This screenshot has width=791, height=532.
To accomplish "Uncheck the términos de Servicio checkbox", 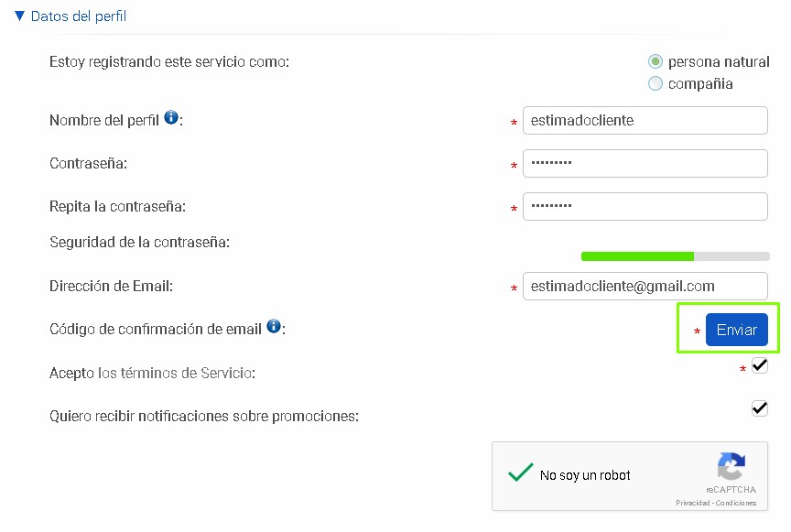I will 760,365.
